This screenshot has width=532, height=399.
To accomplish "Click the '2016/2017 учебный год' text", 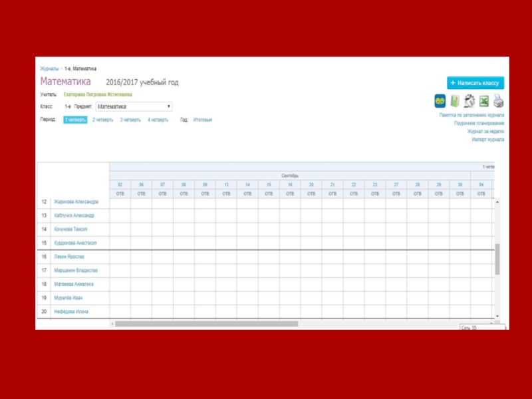I will (142, 82).
